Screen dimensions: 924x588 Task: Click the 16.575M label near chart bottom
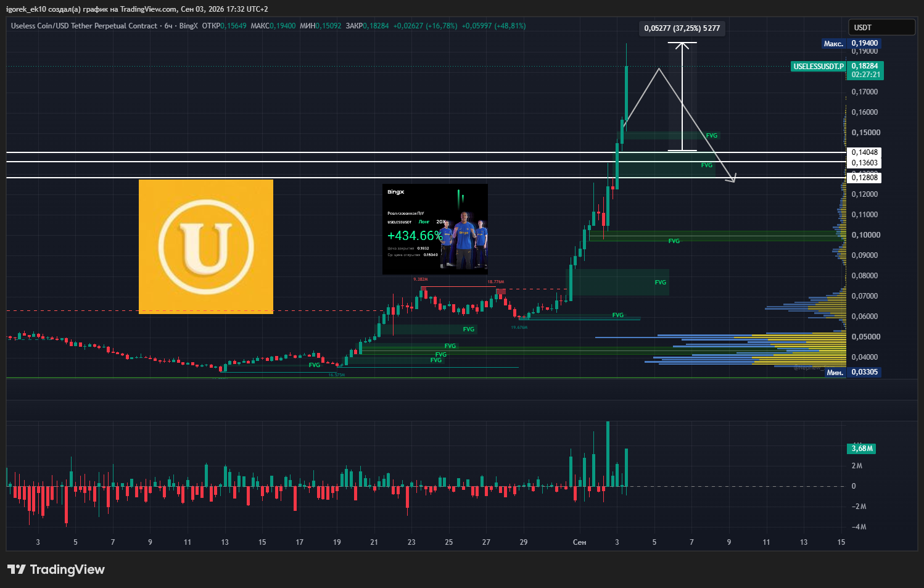[x=336, y=375]
